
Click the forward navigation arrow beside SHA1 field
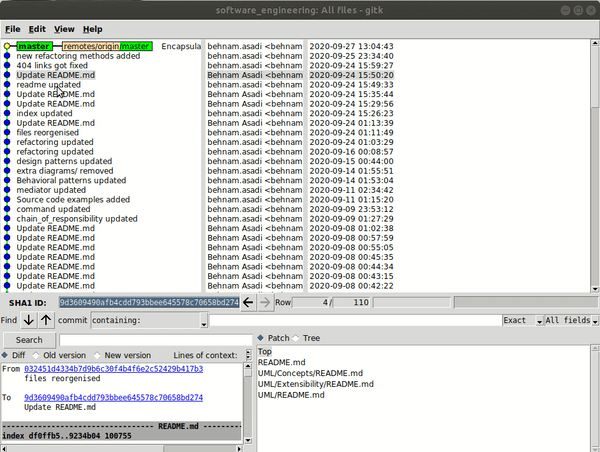264,302
